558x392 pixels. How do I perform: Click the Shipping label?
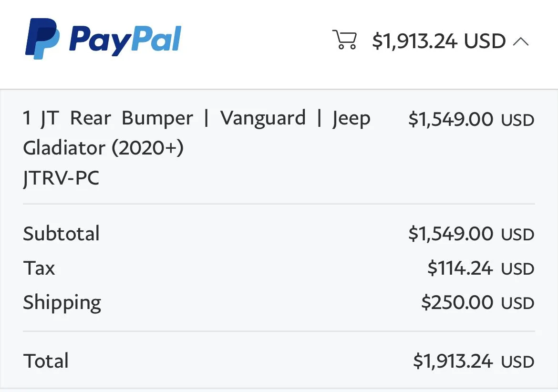click(x=62, y=303)
